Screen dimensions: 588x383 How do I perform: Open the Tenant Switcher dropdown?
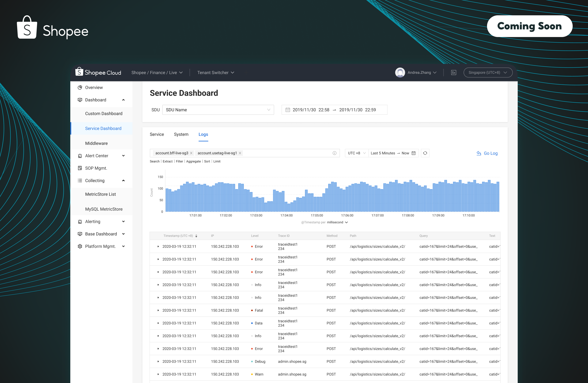pyautogui.click(x=216, y=73)
